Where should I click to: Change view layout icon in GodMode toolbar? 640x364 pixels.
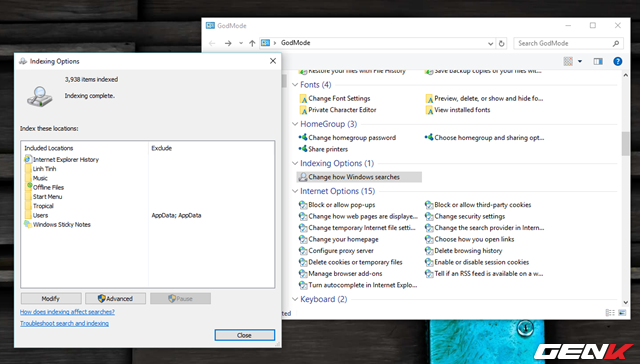pos(568,62)
